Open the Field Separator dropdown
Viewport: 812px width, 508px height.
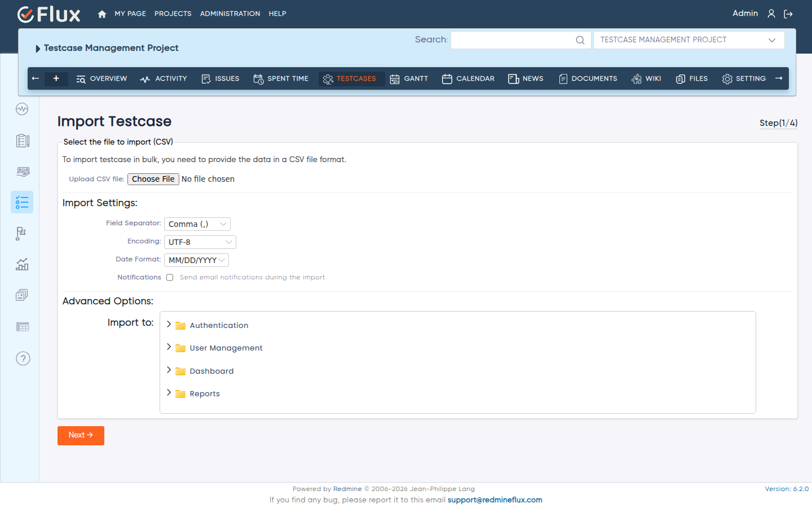(x=197, y=224)
